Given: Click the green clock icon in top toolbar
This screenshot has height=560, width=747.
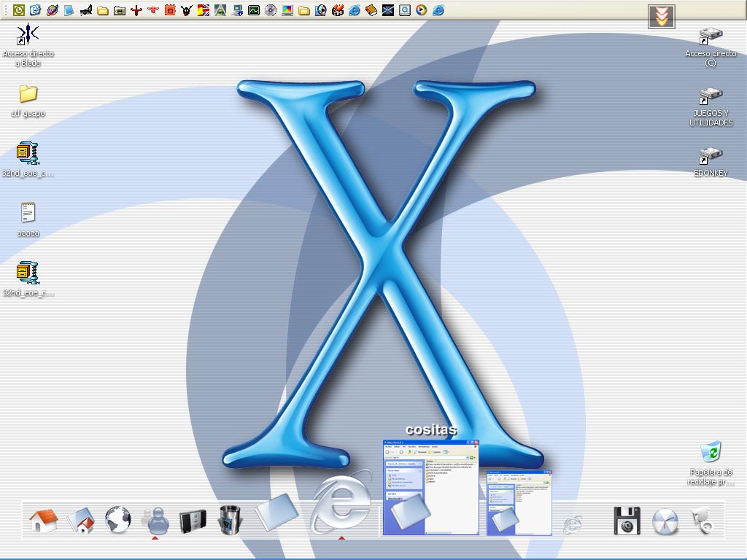Looking at the screenshot, I should tap(19, 10).
